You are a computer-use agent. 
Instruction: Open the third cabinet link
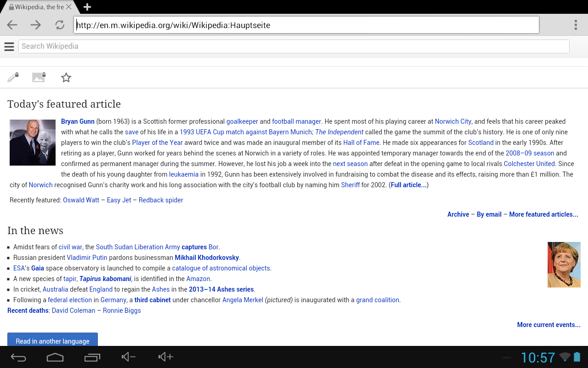click(x=153, y=300)
